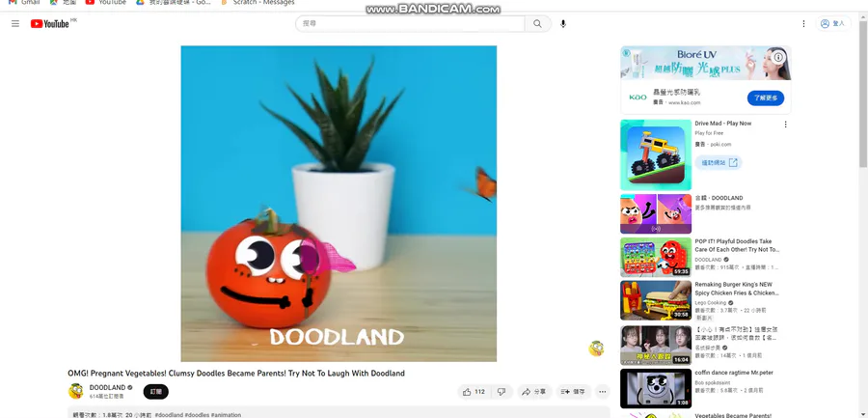The width and height of the screenshot is (868, 418).
Task: Open the YouTube bookmark in the bookmarks bar
Action: pos(106,3)
